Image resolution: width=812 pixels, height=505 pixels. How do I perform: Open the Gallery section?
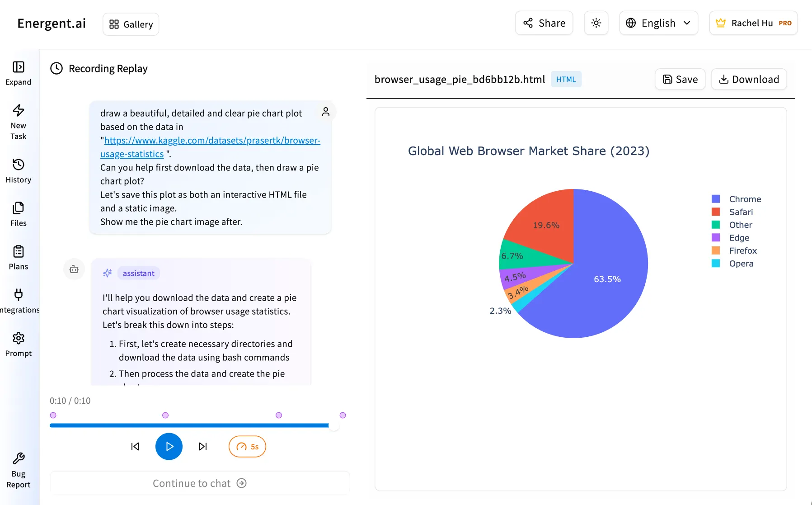click(130, 24)
